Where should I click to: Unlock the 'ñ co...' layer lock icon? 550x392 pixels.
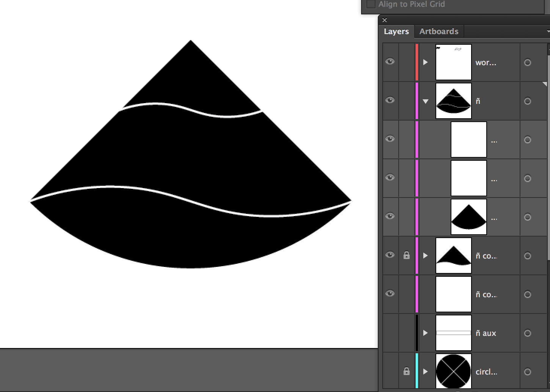407,255
